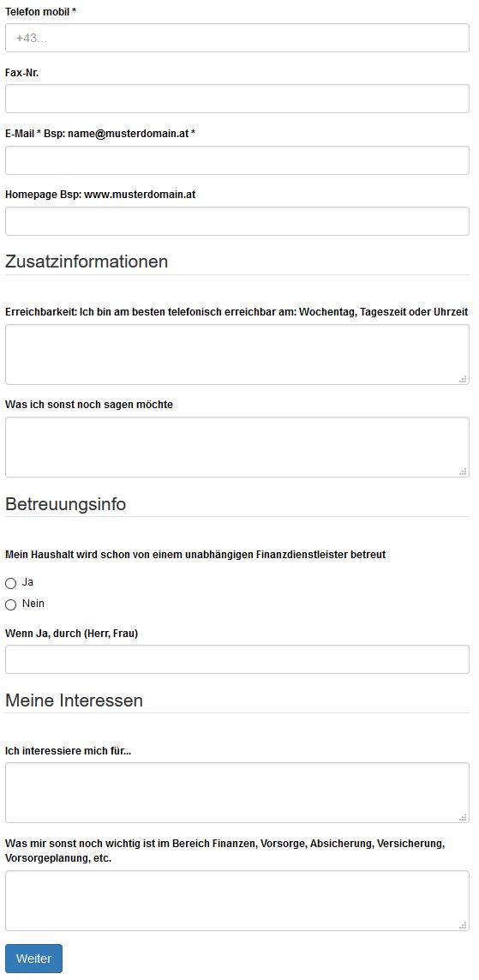The image size is (479, 980).
Task: Click resize grip of last textarea above Weiter
Action: click(x=464, y=926)
